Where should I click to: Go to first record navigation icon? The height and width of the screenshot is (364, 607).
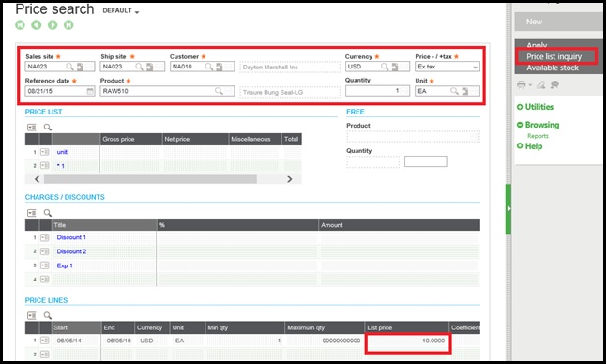tap(20, 25)
